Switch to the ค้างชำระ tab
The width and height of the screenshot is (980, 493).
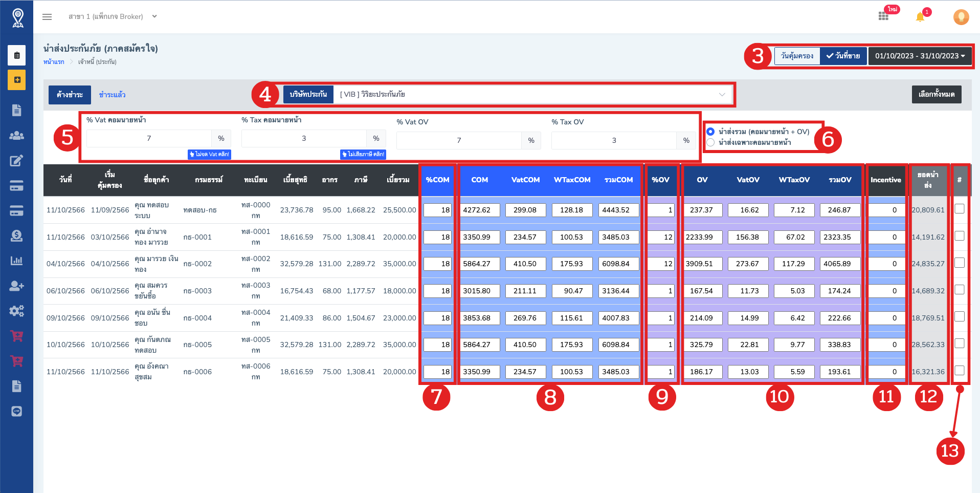(70, 95)
